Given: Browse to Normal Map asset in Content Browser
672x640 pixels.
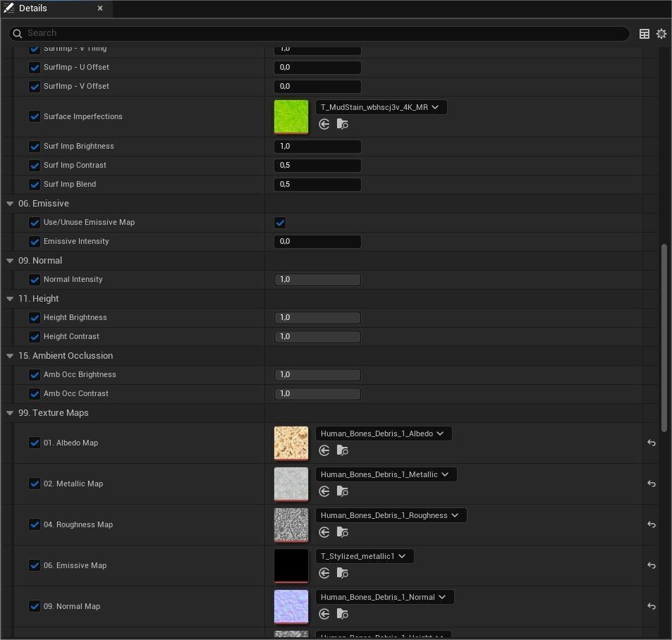Looking at the screenshot, I should click(x=342, y=615).
